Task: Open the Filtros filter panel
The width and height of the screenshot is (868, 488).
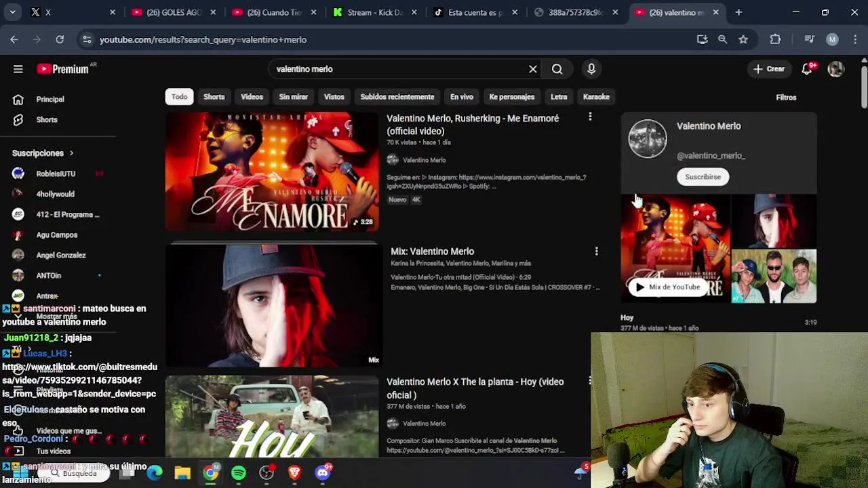Action: point(786,97)
